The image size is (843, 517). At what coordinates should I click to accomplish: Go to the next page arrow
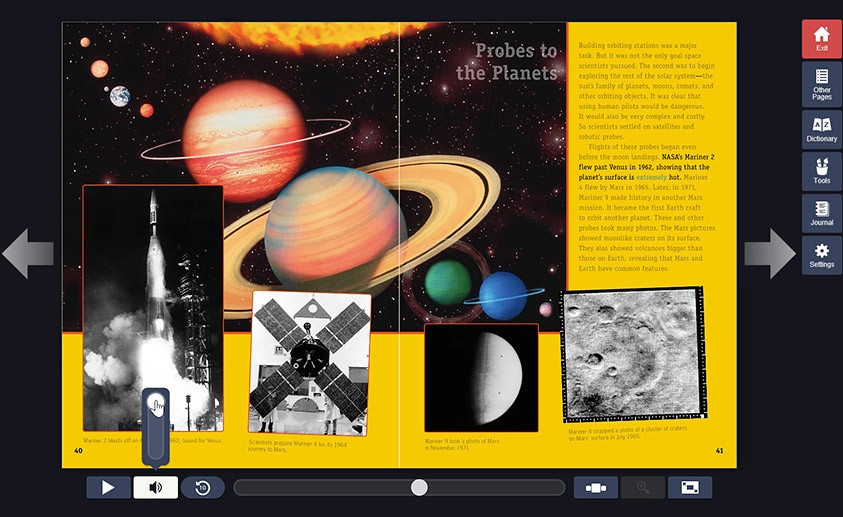[770, 253]
